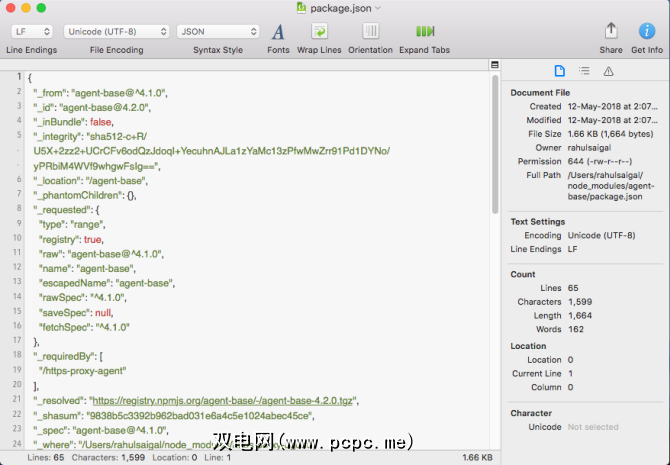Screen dimensions: 670x465
Task: Switch to the outline inspector tab
Action: (x=584, y=71)
